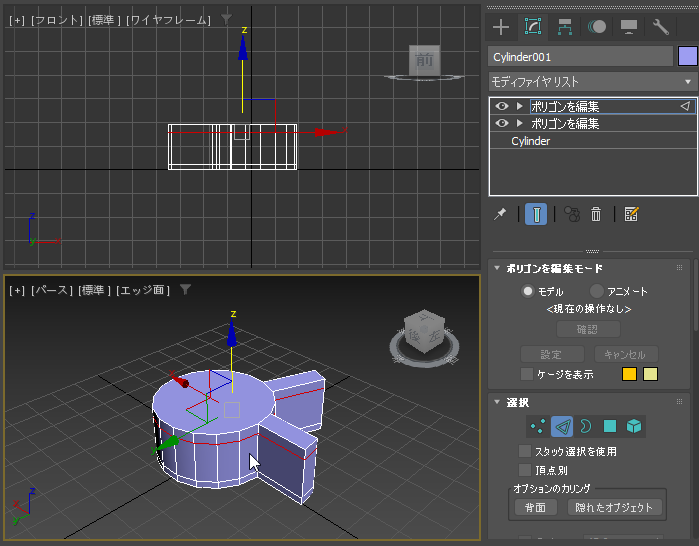Screen dimensions: 699x546
Task: Select the Cylinder base object in stack
Action: tap(530, 141)
